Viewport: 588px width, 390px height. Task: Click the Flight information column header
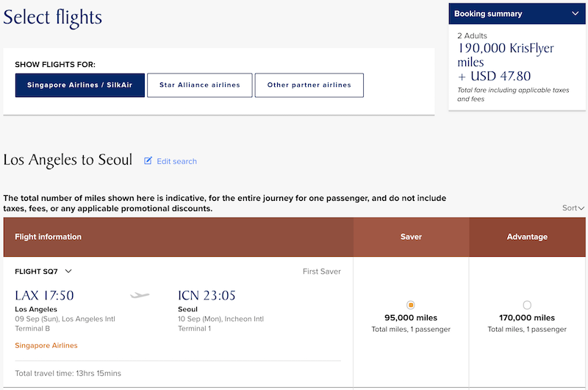(49, 237)
